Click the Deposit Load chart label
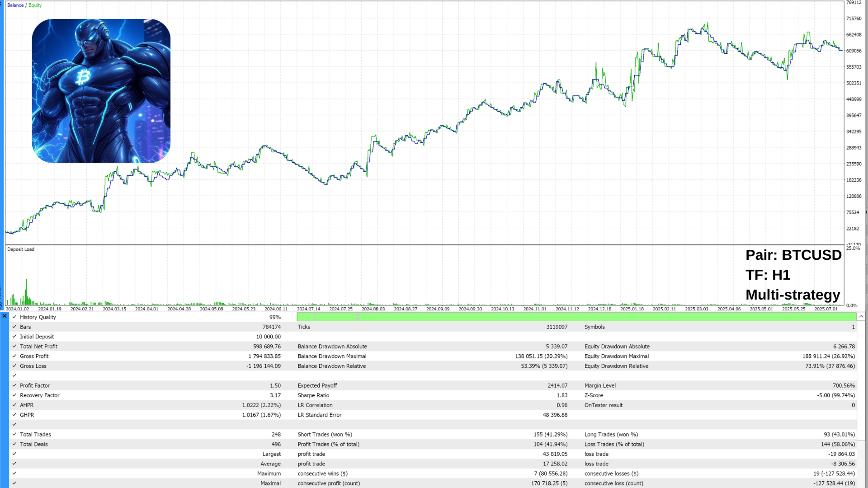 [21, 249]
